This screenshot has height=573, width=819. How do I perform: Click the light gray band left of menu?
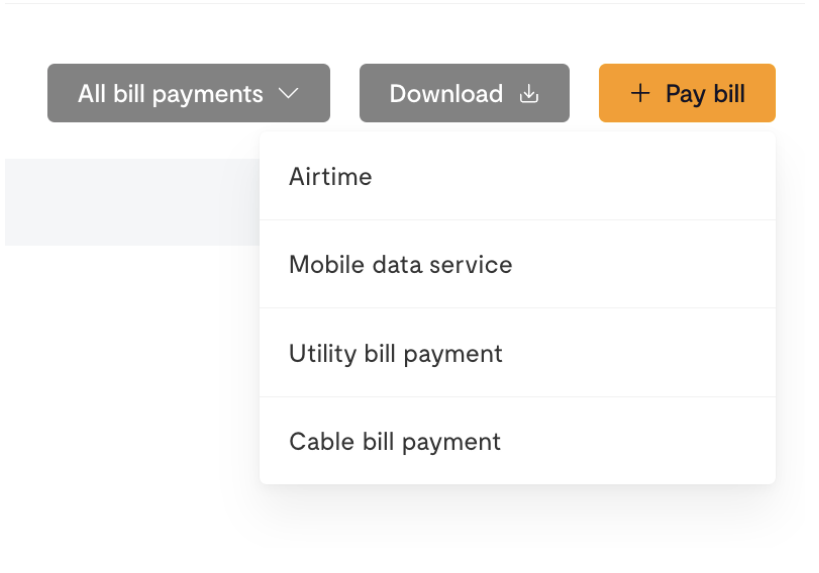pos(130,202)
